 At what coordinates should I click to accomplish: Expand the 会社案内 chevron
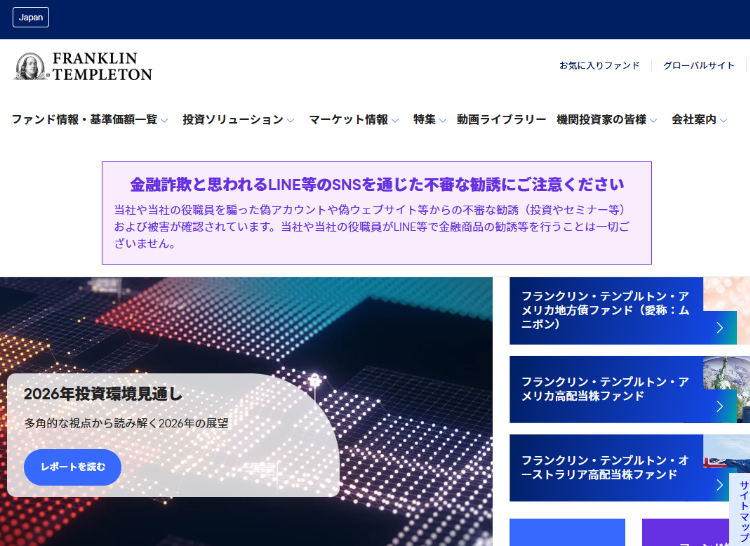pyautogui.click(x=723, y=120)
